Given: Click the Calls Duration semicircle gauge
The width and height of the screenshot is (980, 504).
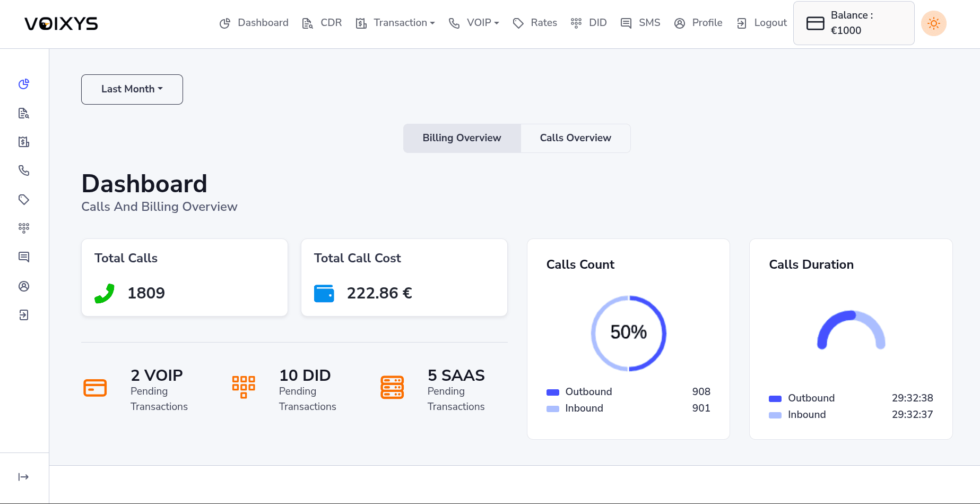Looking at the screenshot, I should 851,330.
